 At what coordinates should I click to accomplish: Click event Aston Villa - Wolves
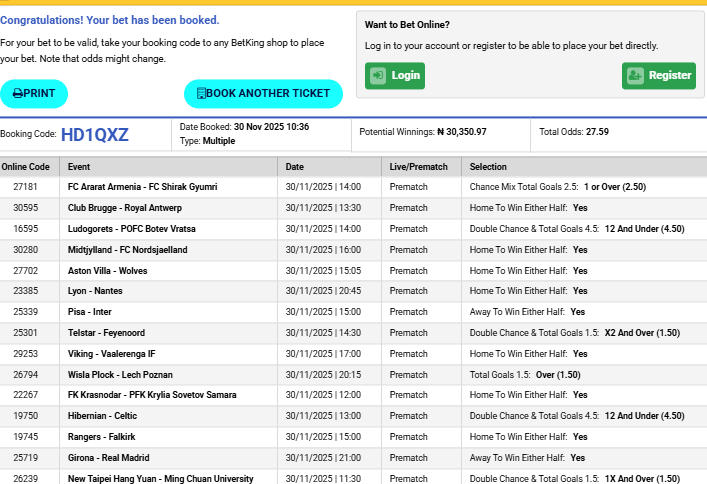coord(107,271)
